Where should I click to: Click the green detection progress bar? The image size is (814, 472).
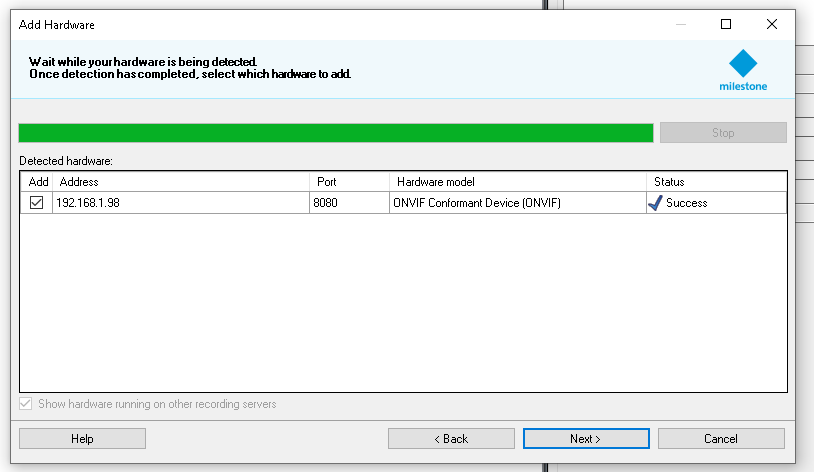point(335,133)
